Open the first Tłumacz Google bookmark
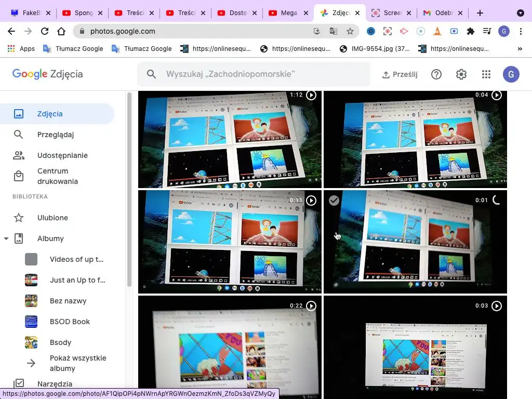This screenshot has width=532, height=399. 73,49
